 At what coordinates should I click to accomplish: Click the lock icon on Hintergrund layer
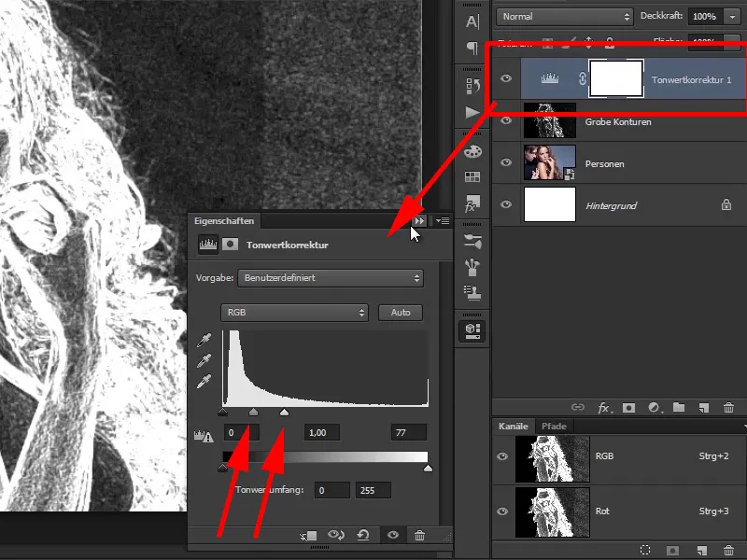pyautogui.click(x=726, y=204)
